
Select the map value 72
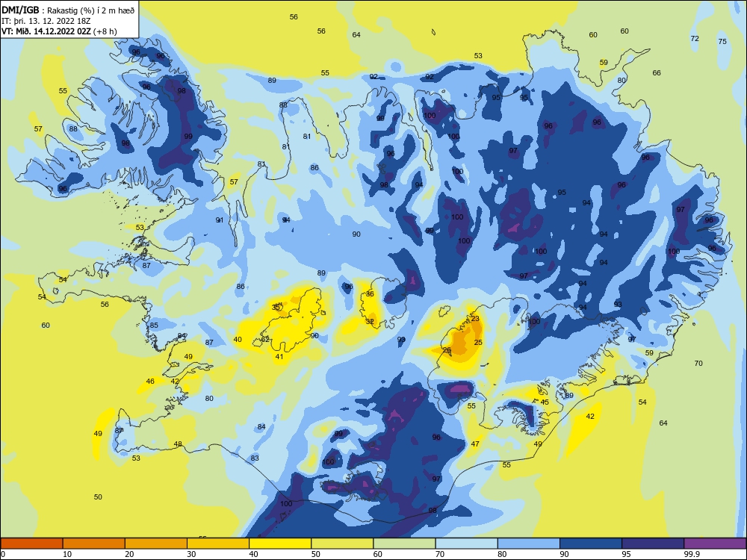[695, 39]
